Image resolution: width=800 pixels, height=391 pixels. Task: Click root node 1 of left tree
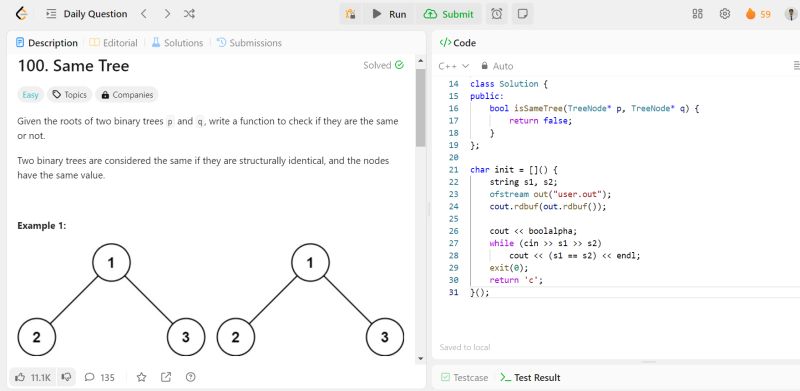point(111,262)
